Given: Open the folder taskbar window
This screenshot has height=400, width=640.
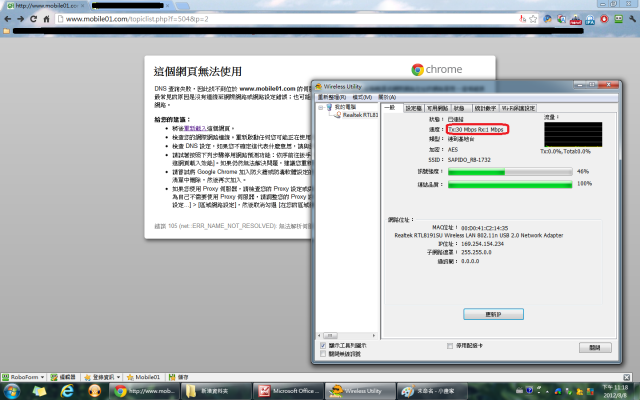Looking at the screenshot, I should pos(216,391).
